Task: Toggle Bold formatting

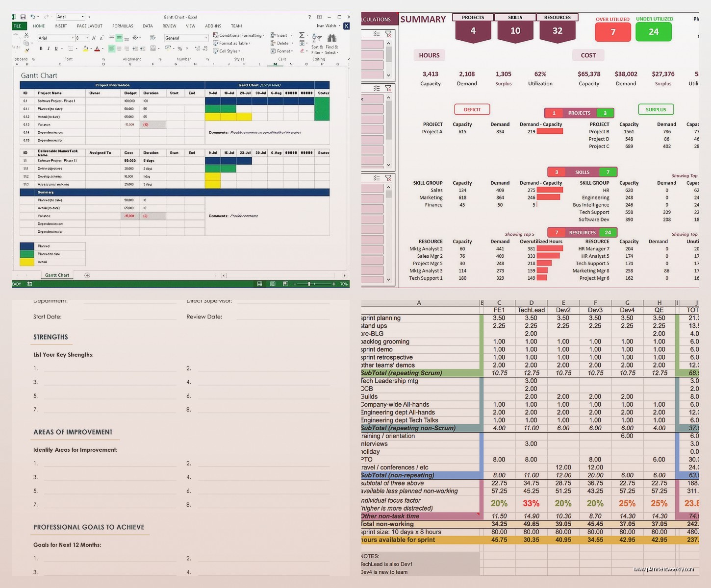Action: [41, 47]
